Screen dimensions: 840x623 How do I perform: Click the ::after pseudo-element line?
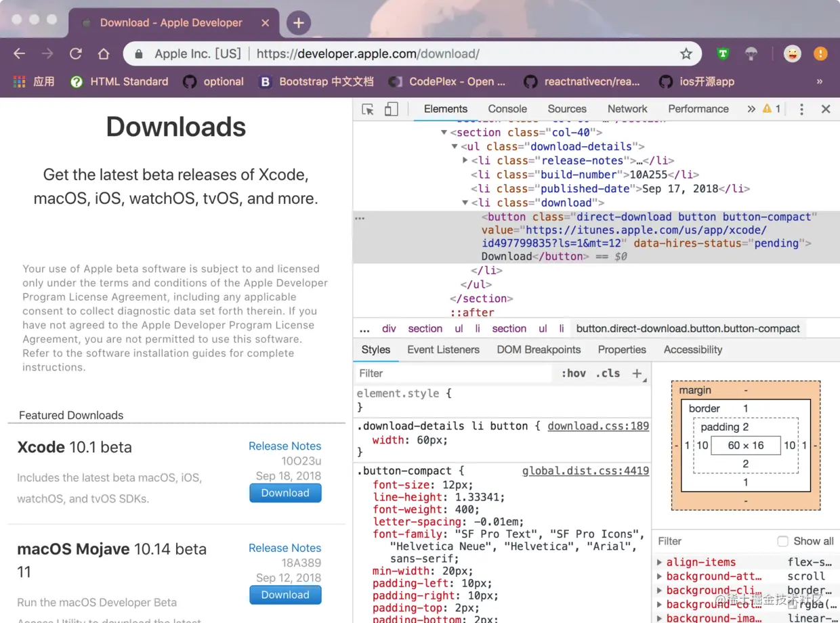pos(472,313)
